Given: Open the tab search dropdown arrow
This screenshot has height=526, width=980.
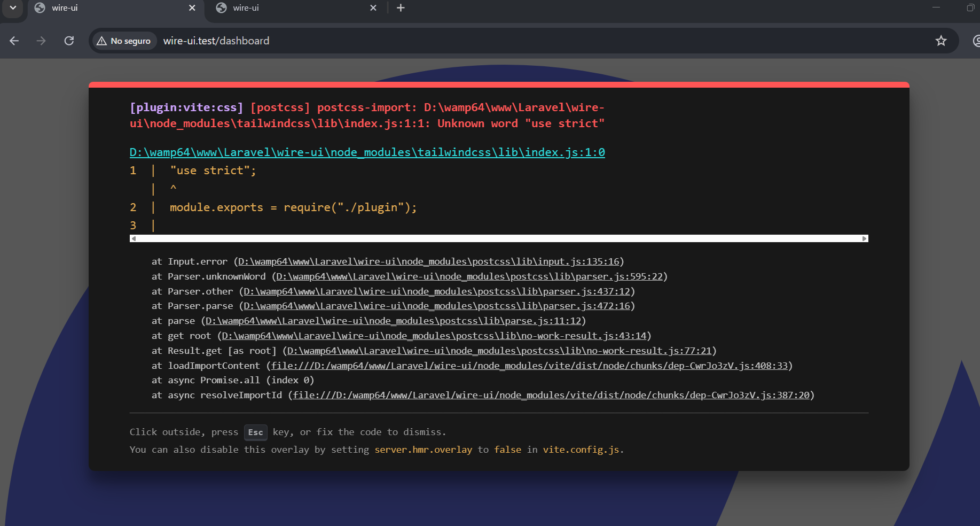Looking at the screenshot, I should click(x=13, y=8).
